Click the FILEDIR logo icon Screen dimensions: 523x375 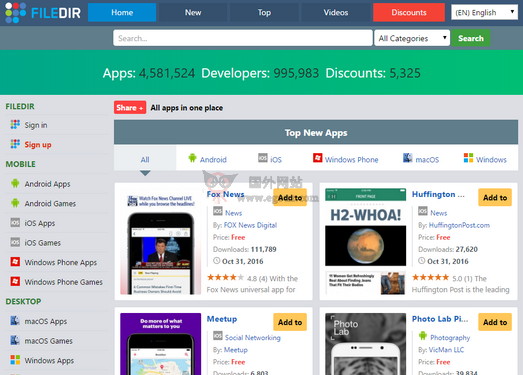coord(16,13)
